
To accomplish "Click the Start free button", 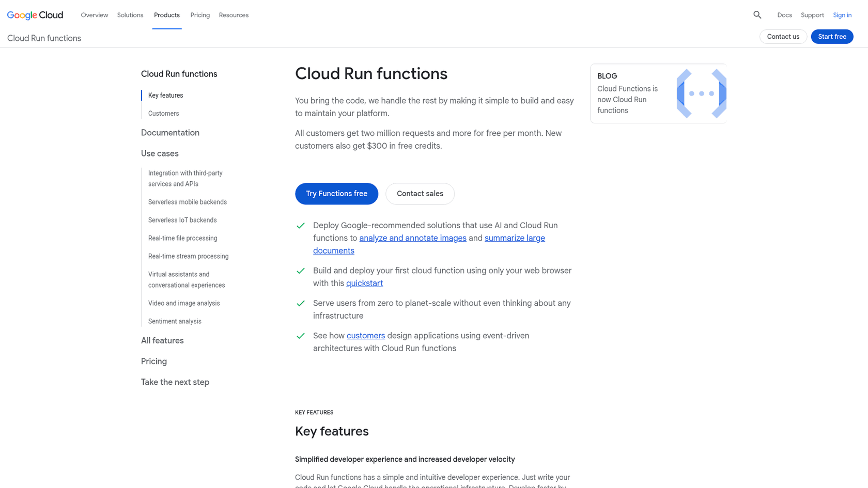I will pos(832,37).
